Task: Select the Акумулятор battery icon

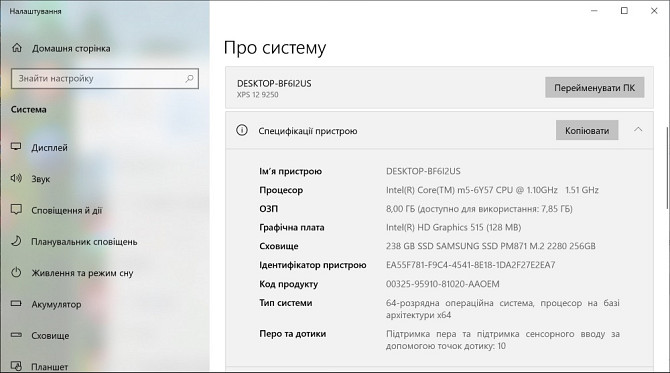Action: coord(16,304)
